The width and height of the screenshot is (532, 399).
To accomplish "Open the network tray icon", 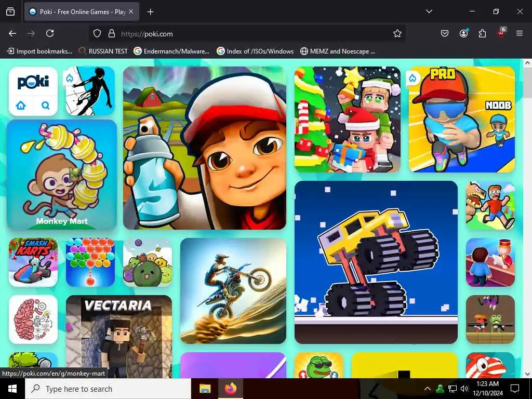I will pos(453,389).
